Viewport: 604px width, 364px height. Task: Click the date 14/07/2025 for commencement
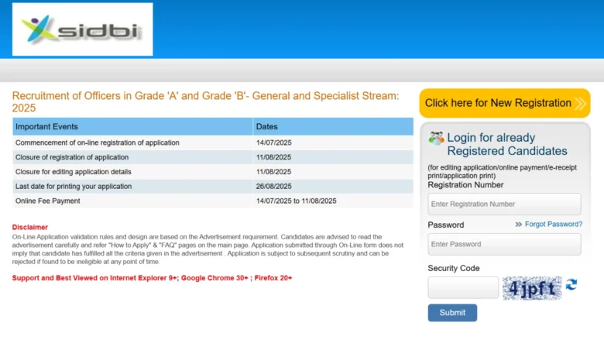point(274,143)
